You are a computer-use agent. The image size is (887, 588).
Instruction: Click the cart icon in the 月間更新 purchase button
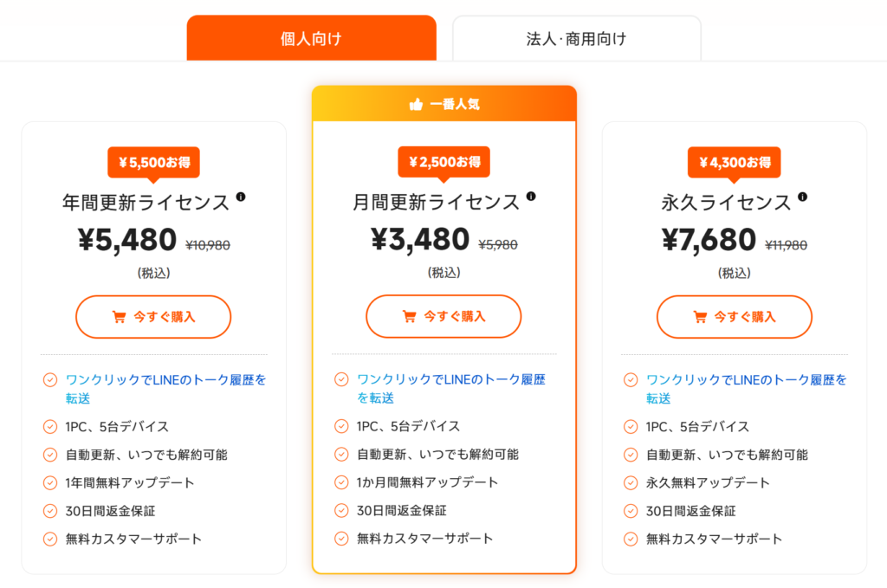(x=411, y=316)
